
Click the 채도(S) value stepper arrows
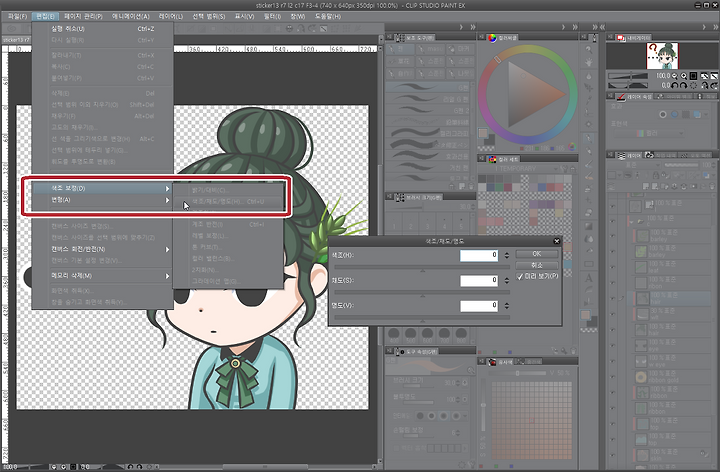point(506,281)
